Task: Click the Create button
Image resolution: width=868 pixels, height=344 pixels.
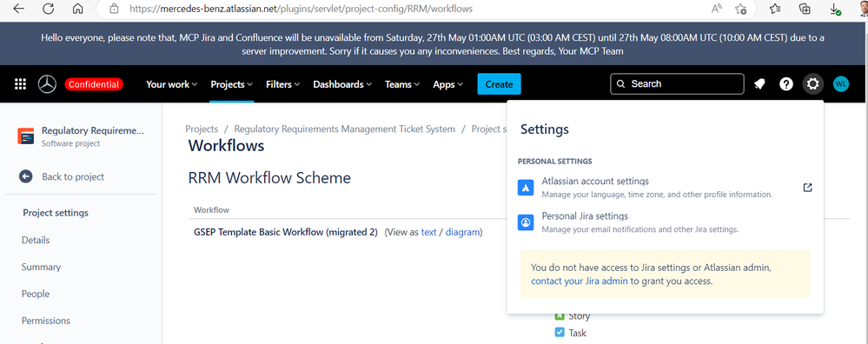Action: click(x=499, y=84)
